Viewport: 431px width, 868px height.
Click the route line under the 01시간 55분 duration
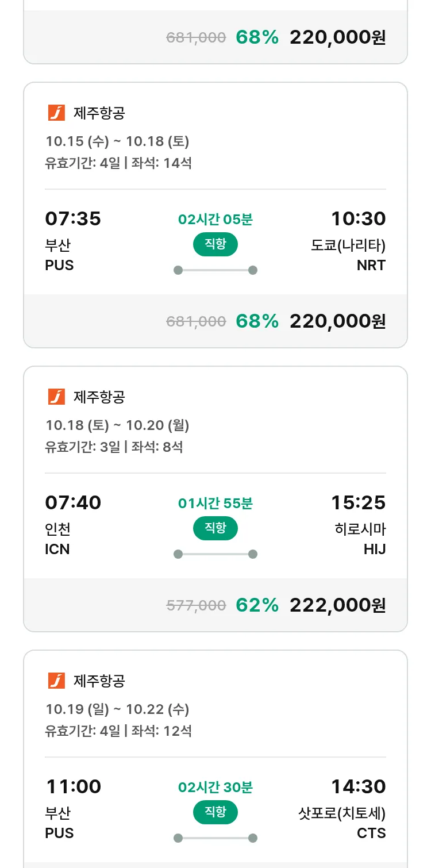[215, 554]
